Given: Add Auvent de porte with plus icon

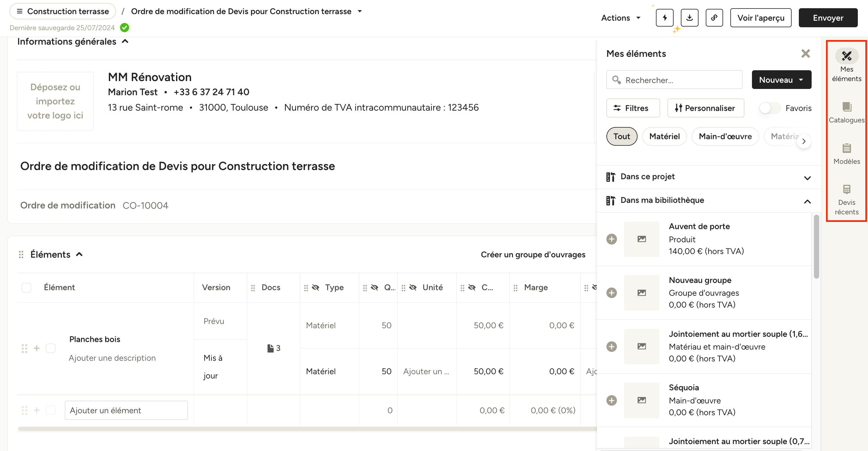Looking at the screenshot, I should tap(612, 239).
